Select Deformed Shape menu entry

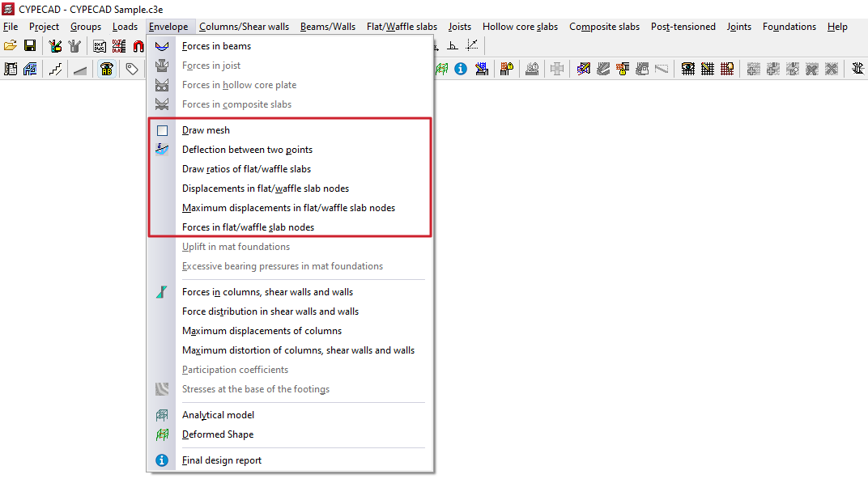point(290,434)
